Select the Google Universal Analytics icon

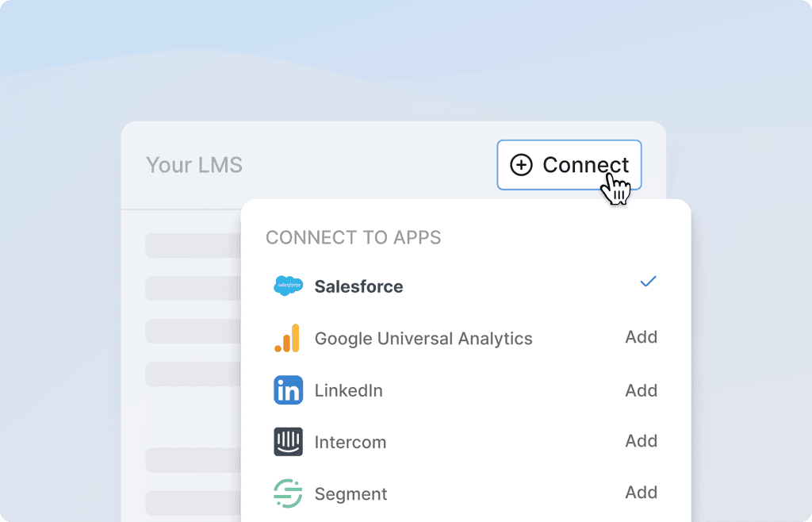288,338
